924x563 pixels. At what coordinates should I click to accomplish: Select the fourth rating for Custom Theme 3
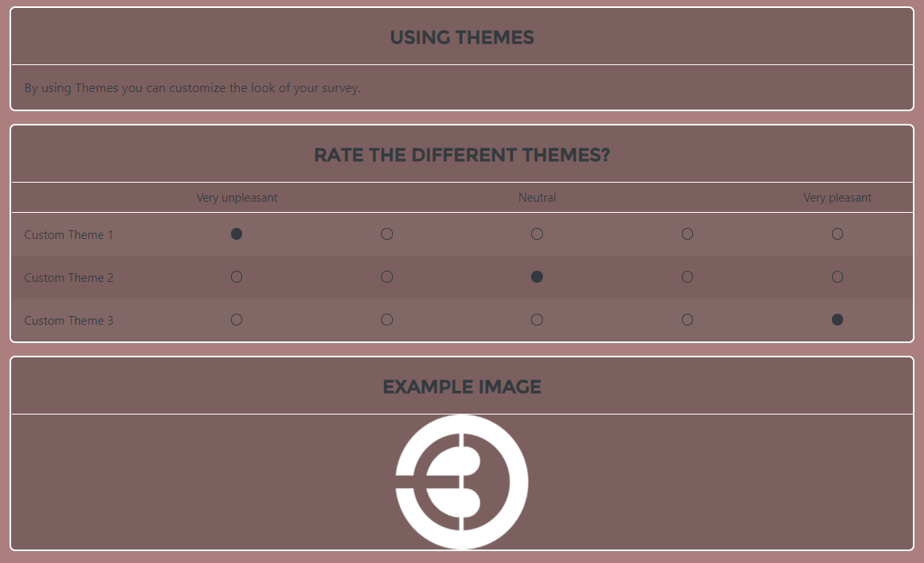tap(687, 319)
